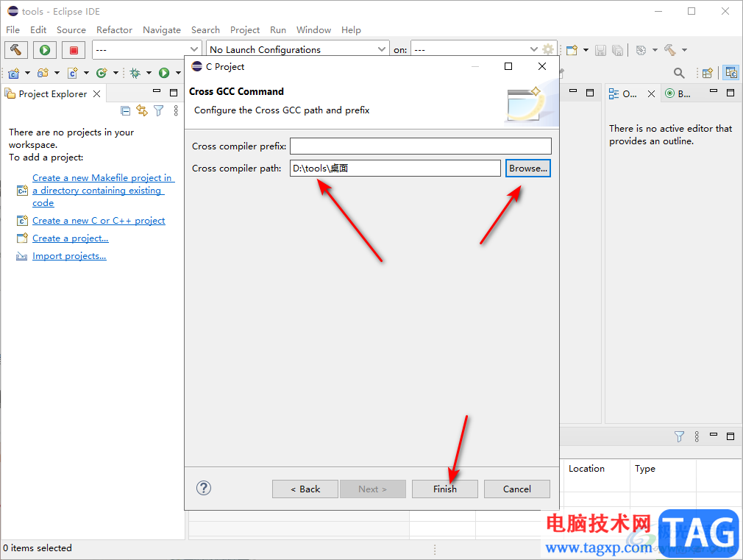This screenshot has height=560, width=743.
Task: Expand New C++ Class dropdown arrow
Action: point(115,73)
